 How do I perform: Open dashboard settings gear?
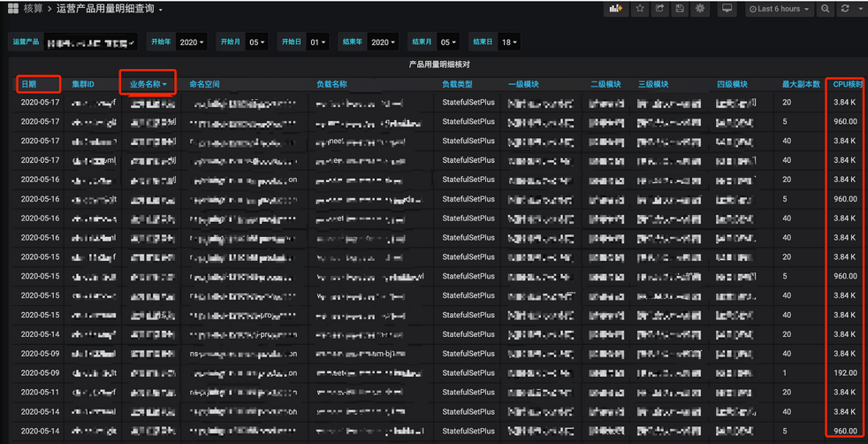[700, 9]
